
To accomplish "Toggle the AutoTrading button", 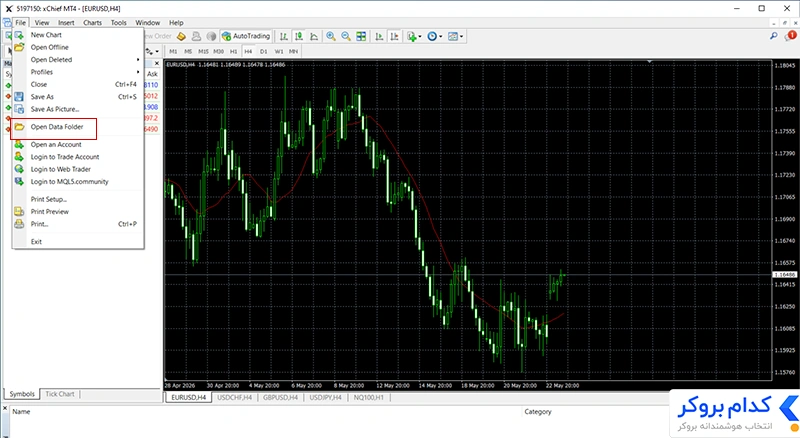I will (246, 36).
